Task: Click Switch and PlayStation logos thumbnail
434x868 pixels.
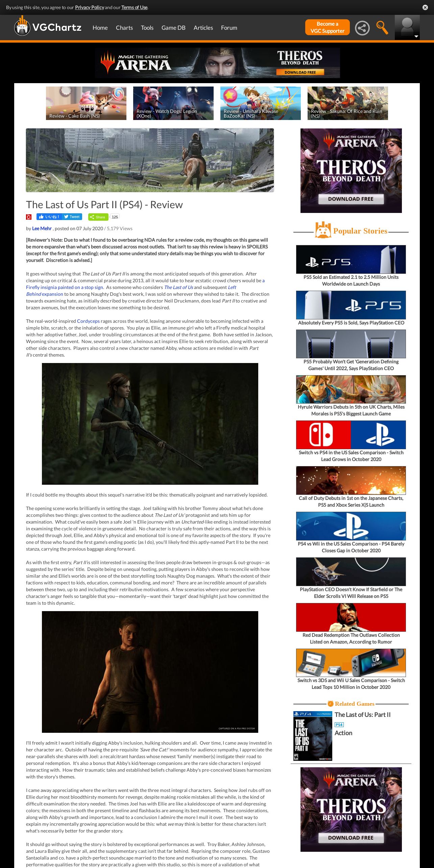Action: 351,435
